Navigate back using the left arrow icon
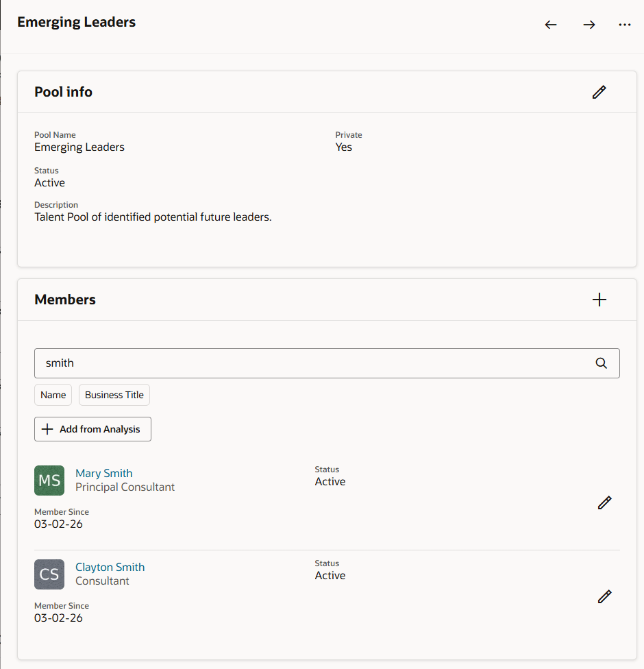Image resolution: width=644 pixels, height=669 pixels. click(x=551, y=25)
